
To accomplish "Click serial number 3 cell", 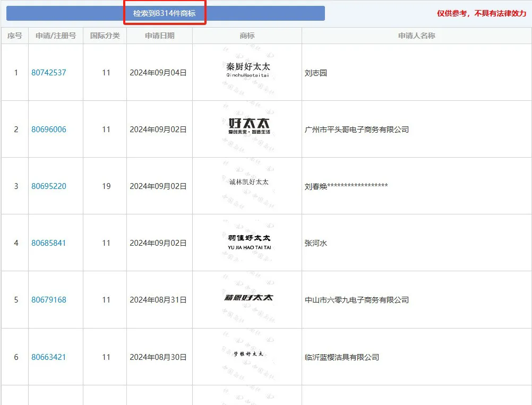I will coord(15,186).
